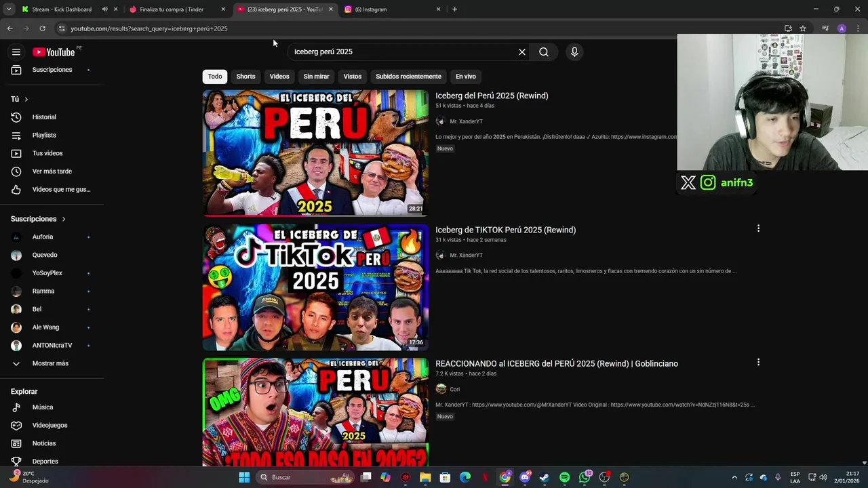View site information icon in address bar
868x488 pixels.
coord(62,28)
